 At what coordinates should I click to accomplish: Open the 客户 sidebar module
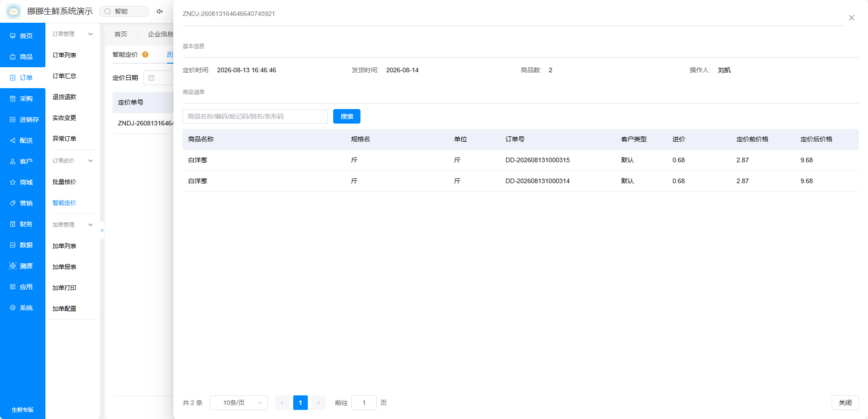click(x=22, y=161)
